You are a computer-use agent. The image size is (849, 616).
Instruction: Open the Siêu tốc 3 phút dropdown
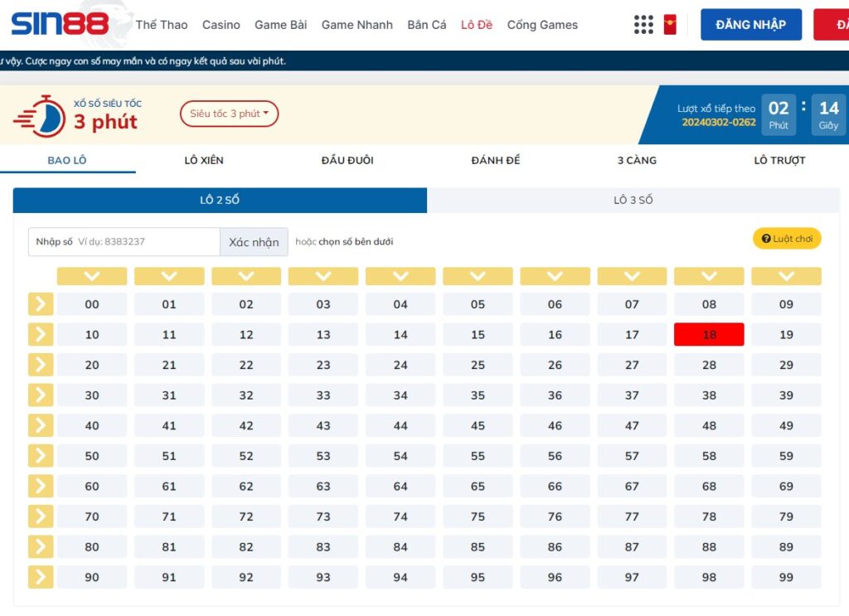point(229,114)
